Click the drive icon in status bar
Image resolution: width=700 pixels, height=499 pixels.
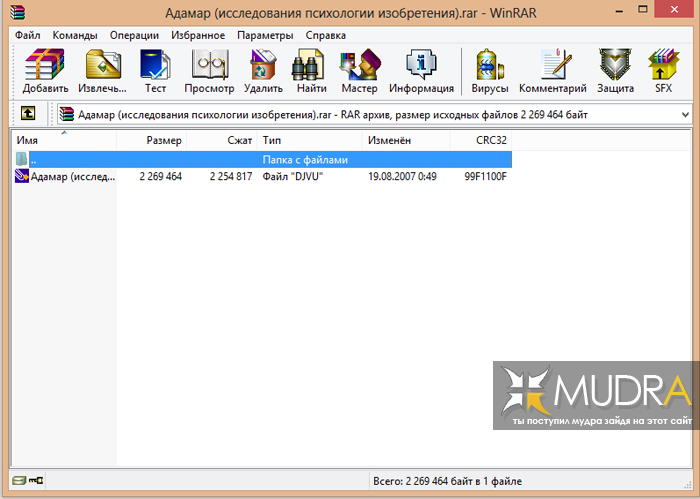point(19,481)
